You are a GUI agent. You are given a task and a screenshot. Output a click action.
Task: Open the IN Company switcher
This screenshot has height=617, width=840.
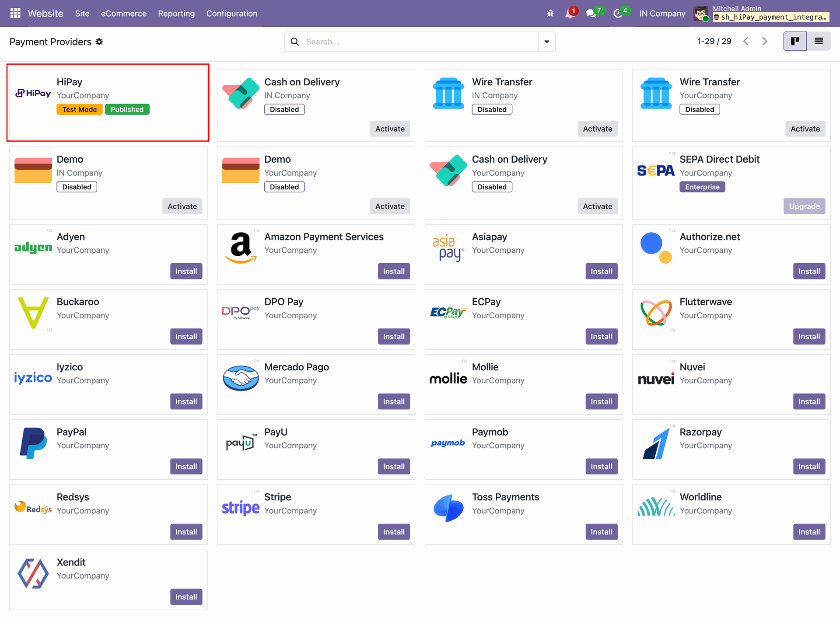[x=662, y=14]
